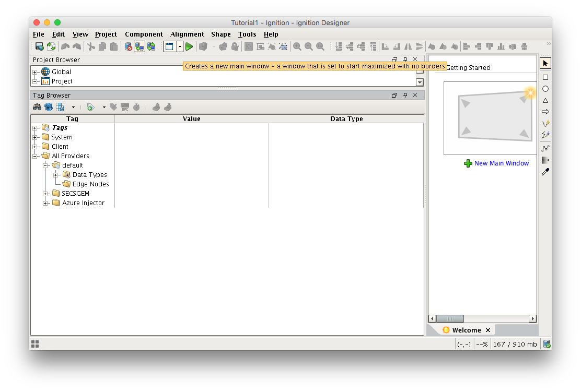The width and height of the screenshot is (581, 392).
Task: Click the Update Project icon with green arrows
Action: tap(51, 46)
